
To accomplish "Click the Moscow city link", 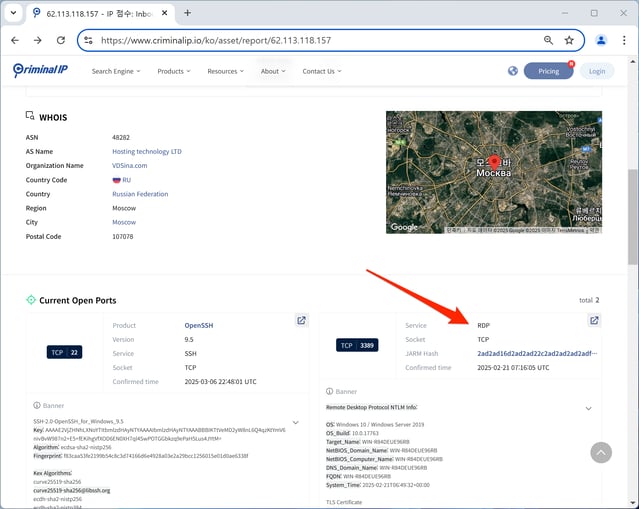I will [124, 222].
